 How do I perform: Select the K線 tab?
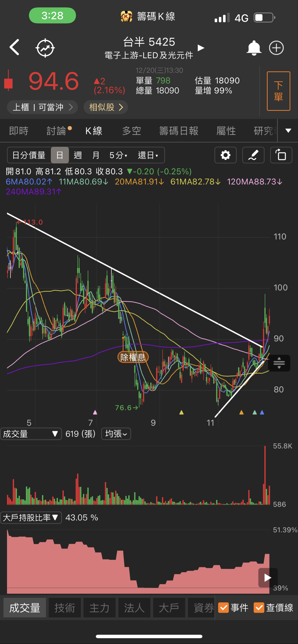94,131
